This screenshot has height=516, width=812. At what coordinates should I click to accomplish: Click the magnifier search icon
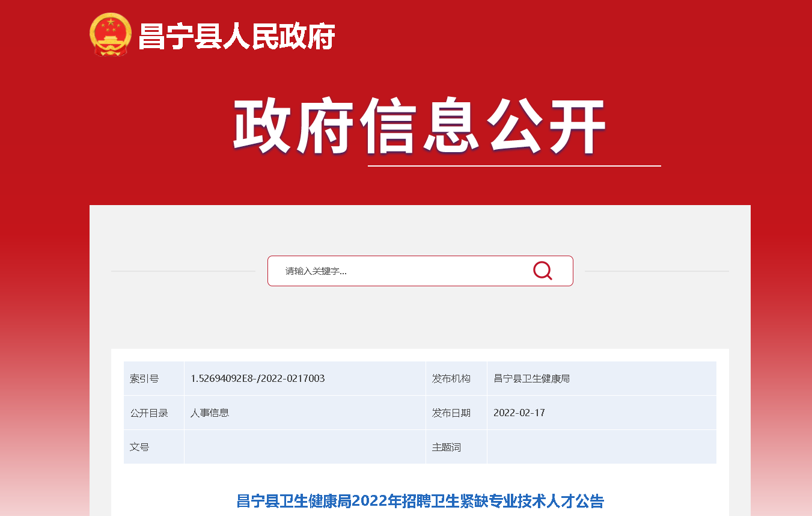542,271
